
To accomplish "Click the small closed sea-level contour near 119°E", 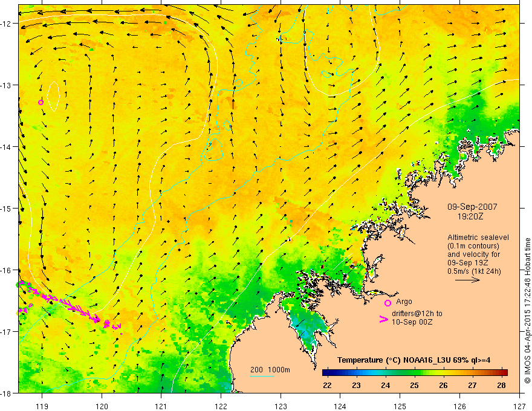I will [53, 96].
